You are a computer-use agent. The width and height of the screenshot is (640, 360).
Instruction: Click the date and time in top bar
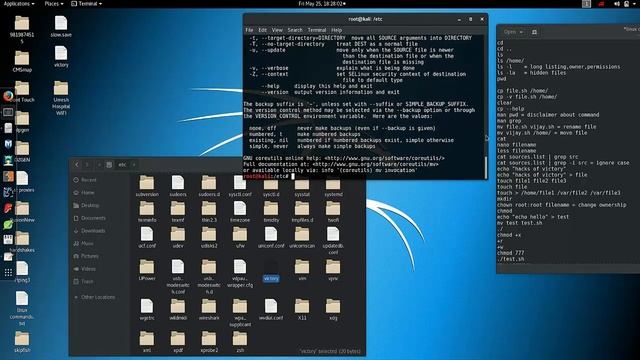(322, 4)
